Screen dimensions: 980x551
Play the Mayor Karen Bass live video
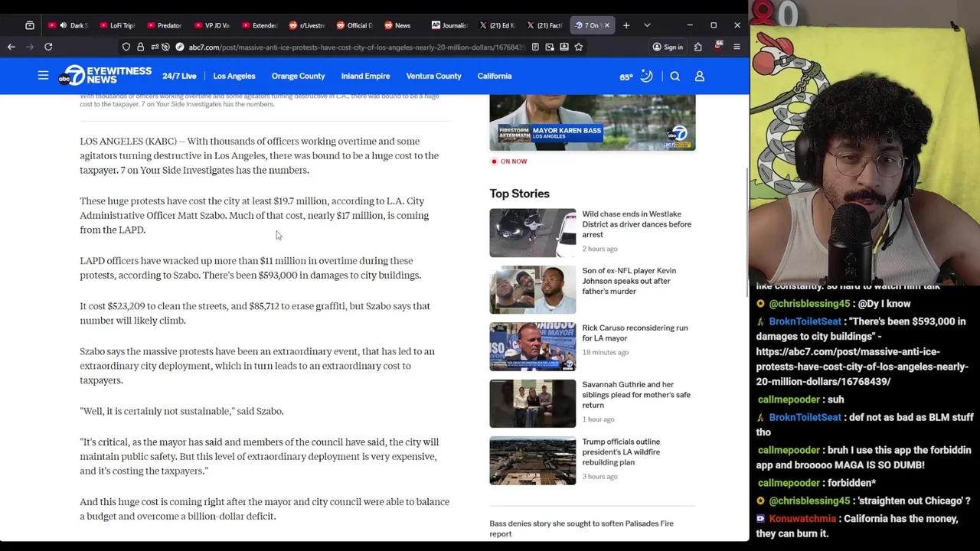point(593,122)
